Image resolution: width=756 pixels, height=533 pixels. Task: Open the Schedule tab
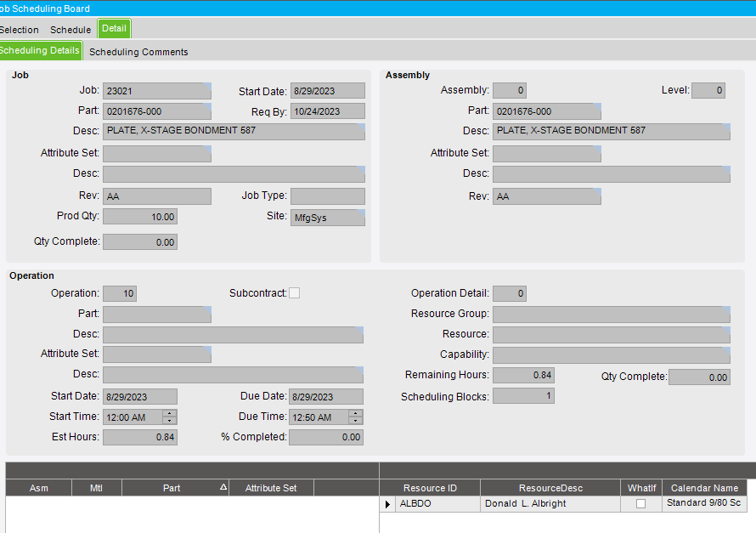coord(71,30)
